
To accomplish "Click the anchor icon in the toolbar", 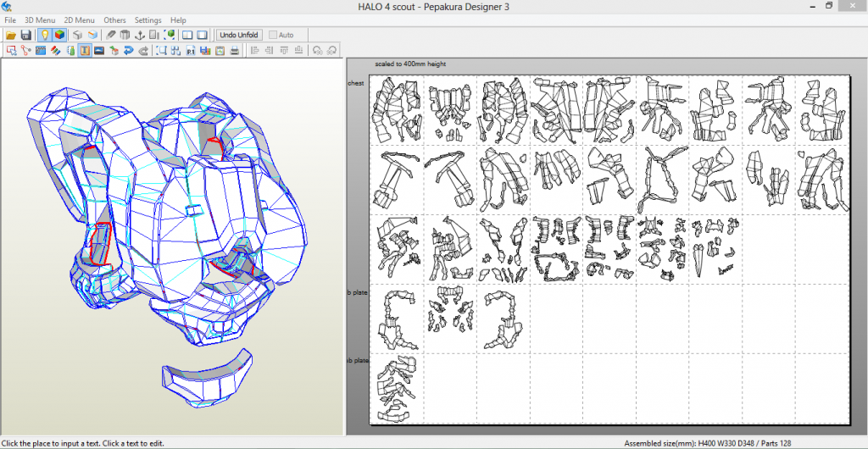I will click(x=140, y=35).
